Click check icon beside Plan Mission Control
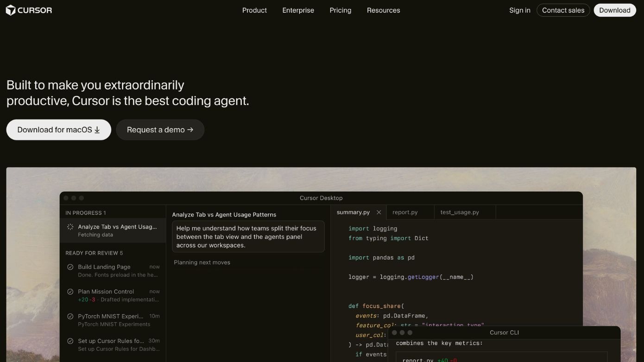Viewport: 644px width, 362px height. [70, 292]
